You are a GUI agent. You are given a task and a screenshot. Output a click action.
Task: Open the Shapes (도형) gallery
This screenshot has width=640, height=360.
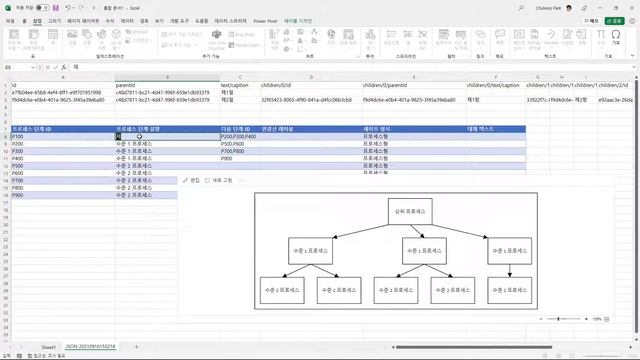[87, 38]
